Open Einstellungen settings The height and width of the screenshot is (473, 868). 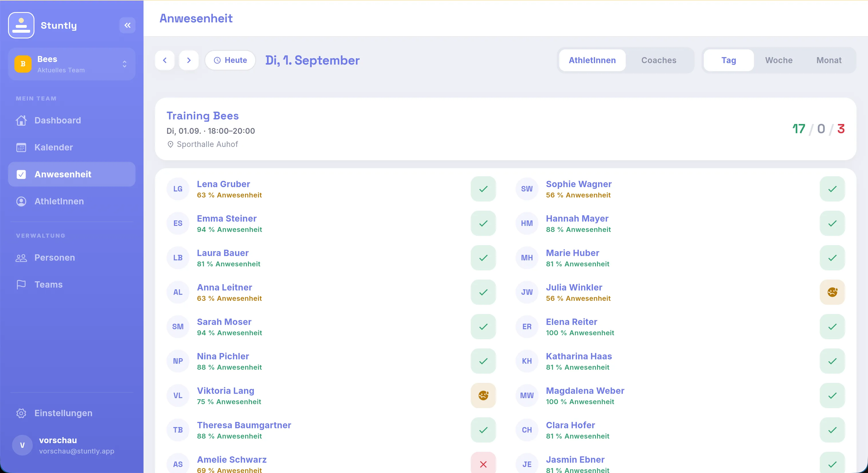pos(72,413)
